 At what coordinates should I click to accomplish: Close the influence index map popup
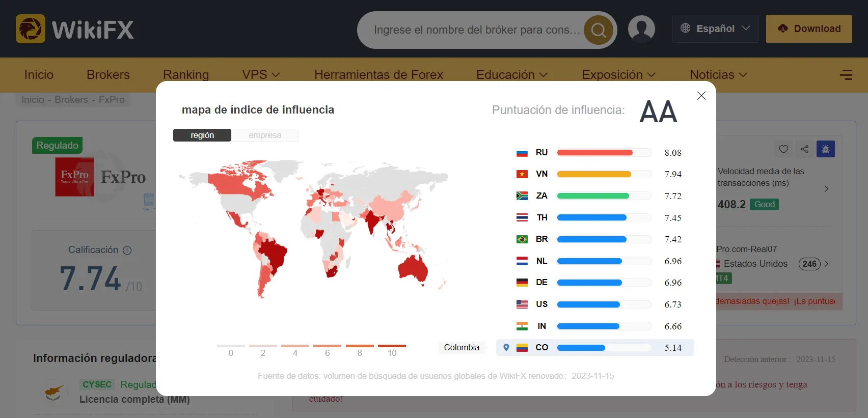tap(701, 96)
